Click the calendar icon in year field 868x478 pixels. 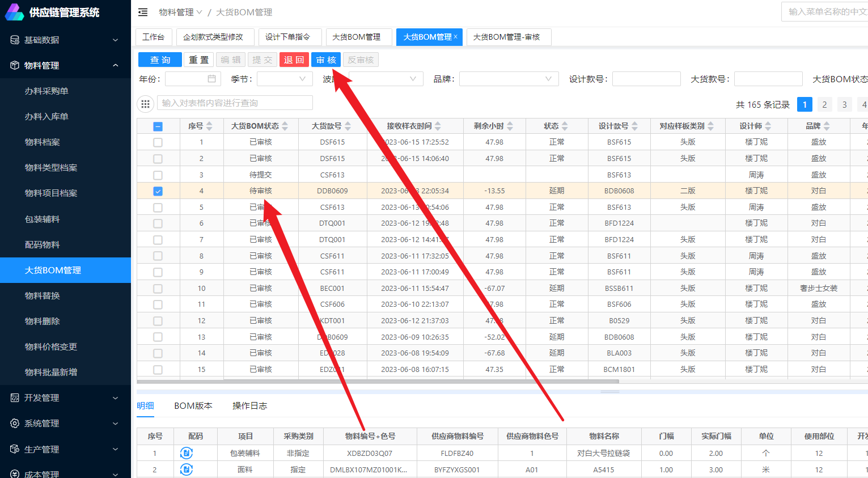click(x=211, y=79)
